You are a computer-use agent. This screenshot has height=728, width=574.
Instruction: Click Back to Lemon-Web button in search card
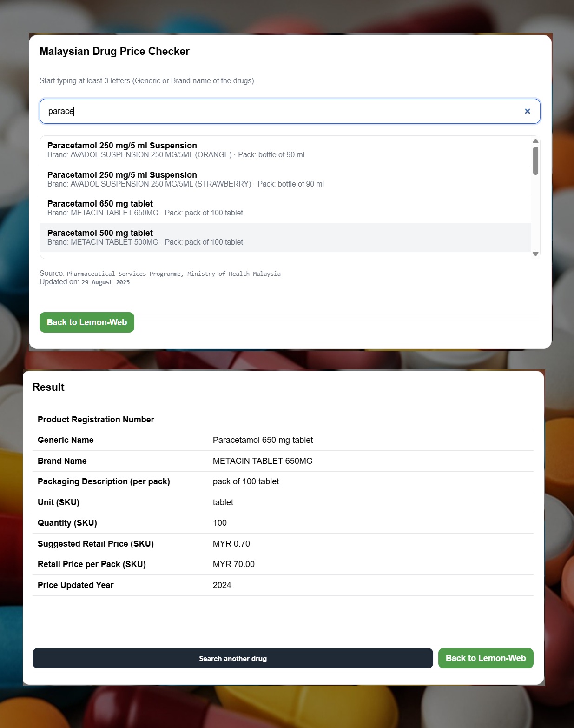coord(86,322)
